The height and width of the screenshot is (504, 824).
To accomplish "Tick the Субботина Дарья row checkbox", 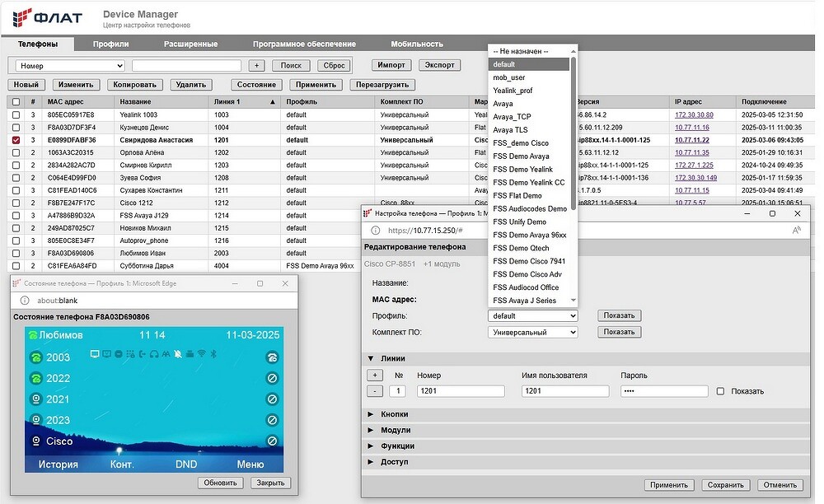I will click(x=16, y=266).
